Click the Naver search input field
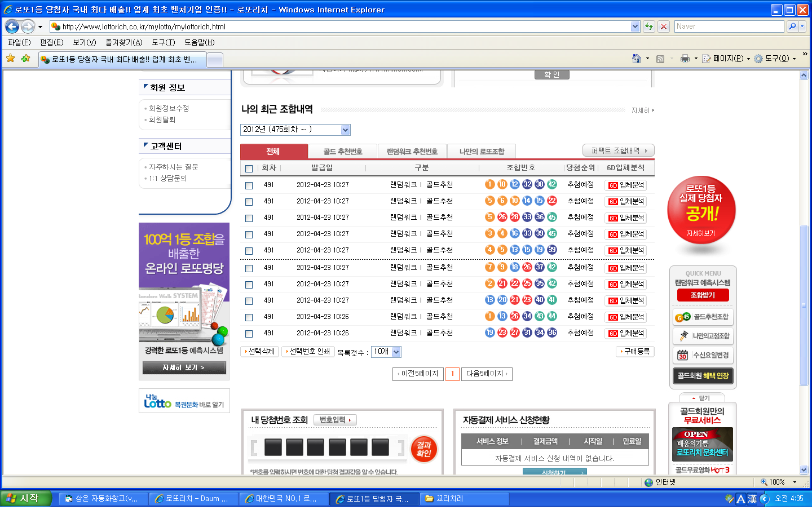812x523 pixels. [x=729, y=26]
